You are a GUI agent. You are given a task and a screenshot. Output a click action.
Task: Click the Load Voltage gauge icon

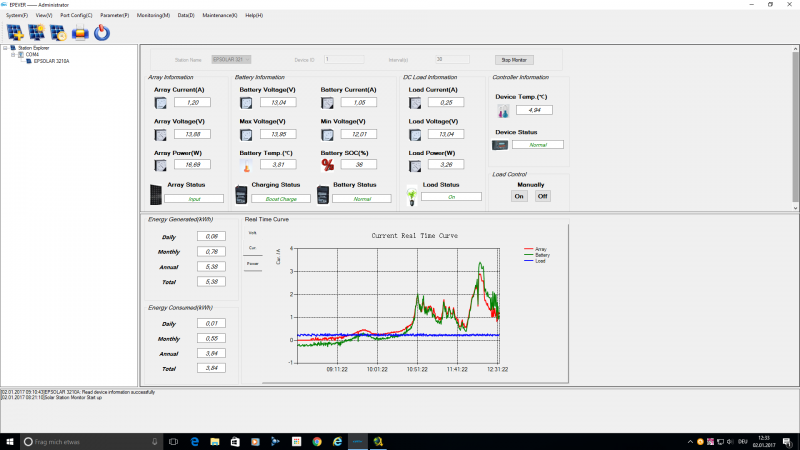[x=415, y=135]
